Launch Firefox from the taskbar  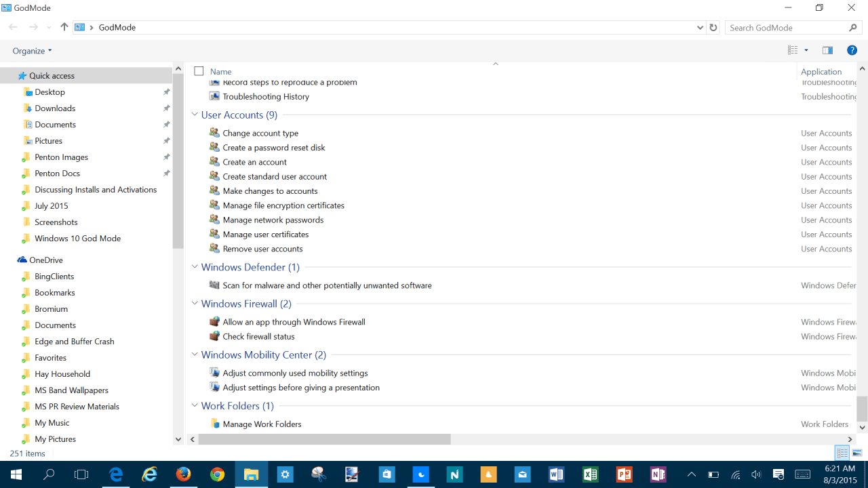tap(184, 474)
